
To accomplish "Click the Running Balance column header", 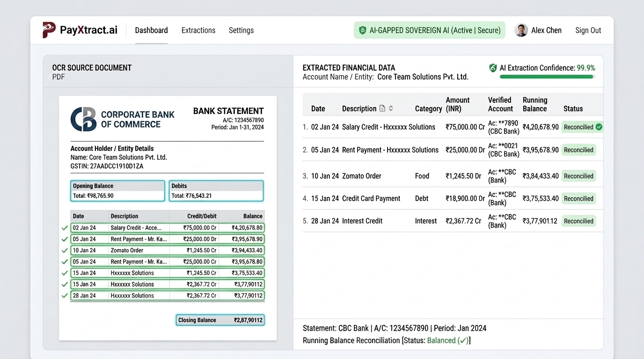I will click(535, 104).
